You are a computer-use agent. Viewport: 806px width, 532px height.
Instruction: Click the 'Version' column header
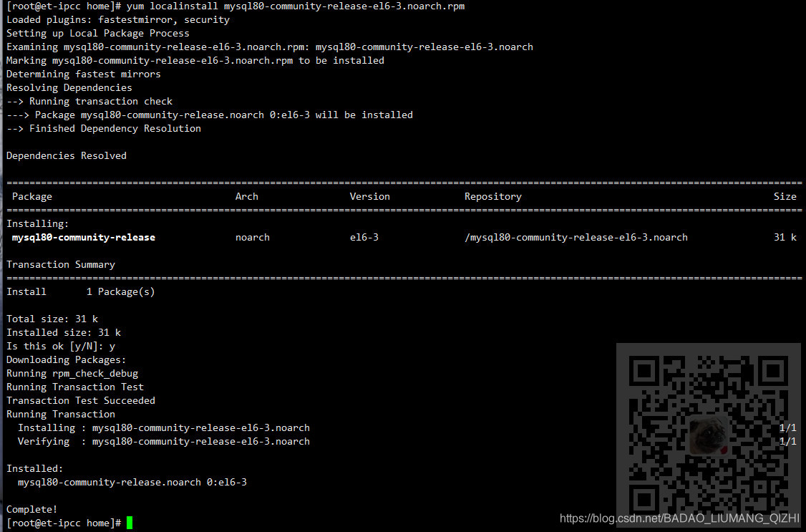(369, 196)
